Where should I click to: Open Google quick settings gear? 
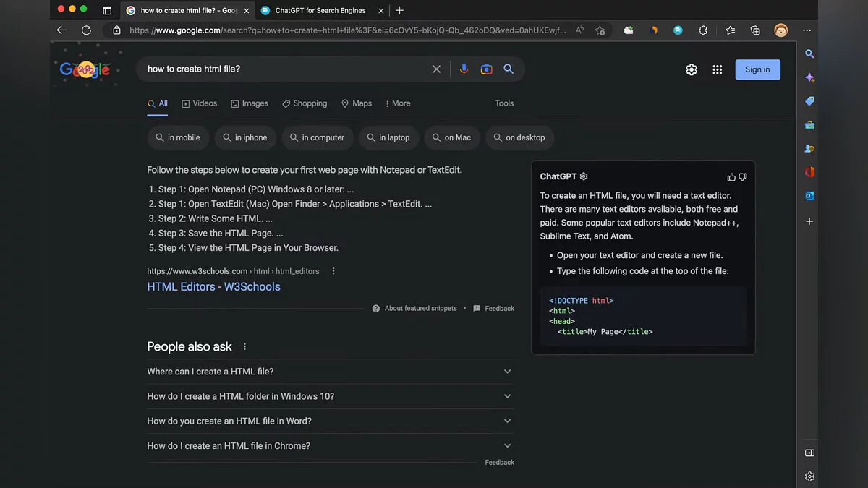tap(692, 69)
